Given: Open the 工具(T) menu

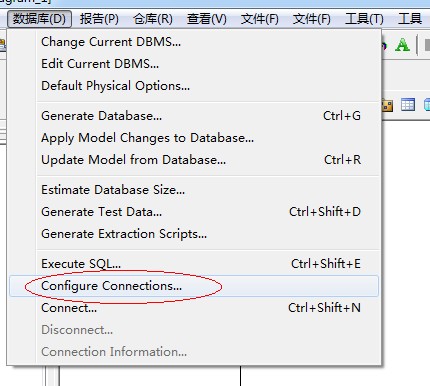Looking at the screenshot, I should [364, 19].
